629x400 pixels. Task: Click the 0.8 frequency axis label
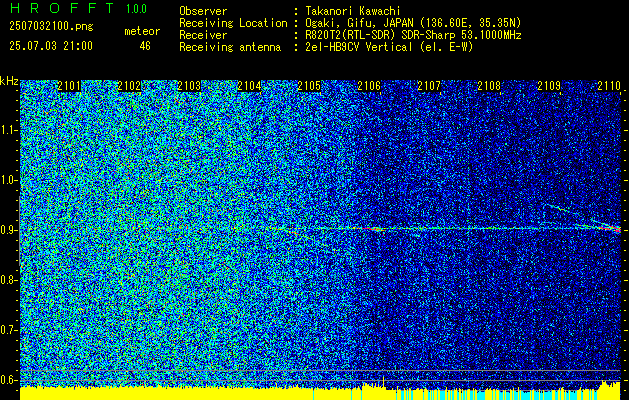(x=8, y=280)
